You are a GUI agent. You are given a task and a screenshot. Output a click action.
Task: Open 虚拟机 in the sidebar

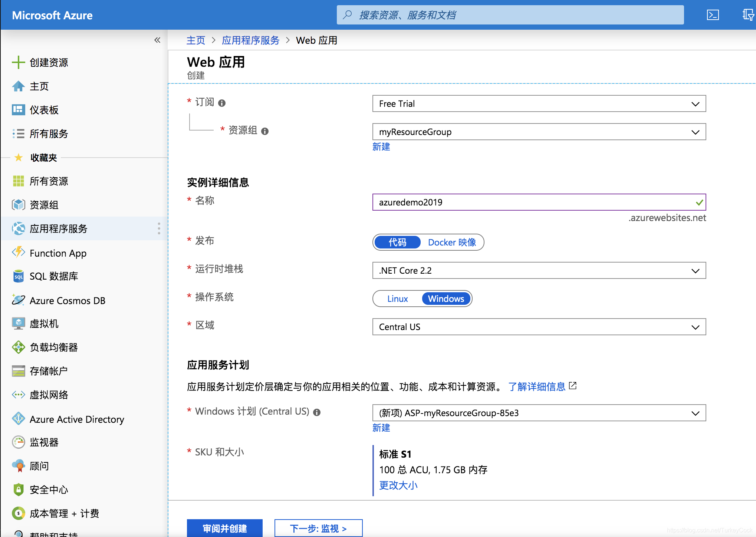click(44, 323)
